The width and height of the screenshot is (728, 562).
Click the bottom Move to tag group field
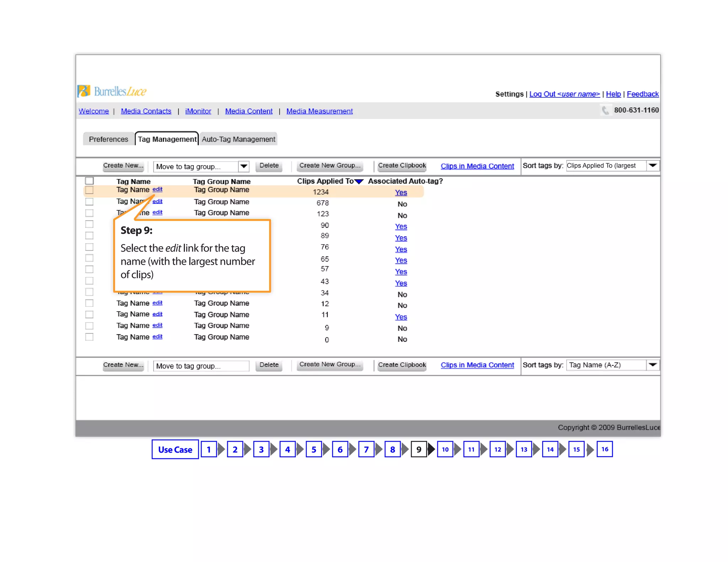point(201,366)
